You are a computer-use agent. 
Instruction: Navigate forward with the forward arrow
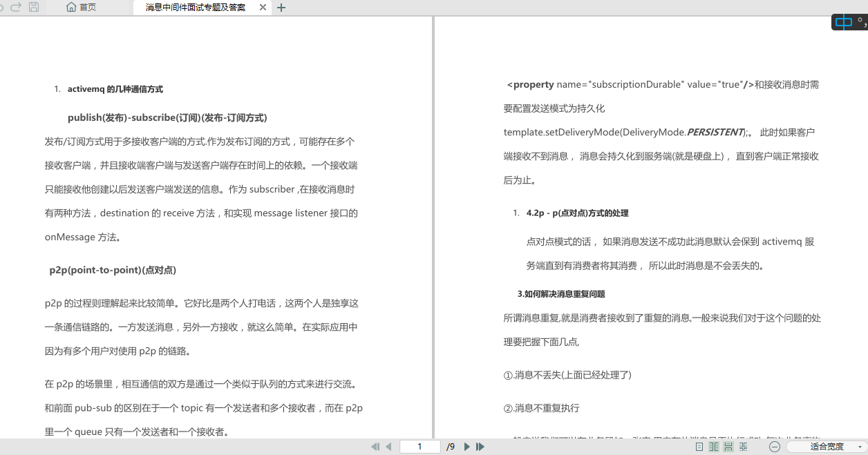click(17, 8)
